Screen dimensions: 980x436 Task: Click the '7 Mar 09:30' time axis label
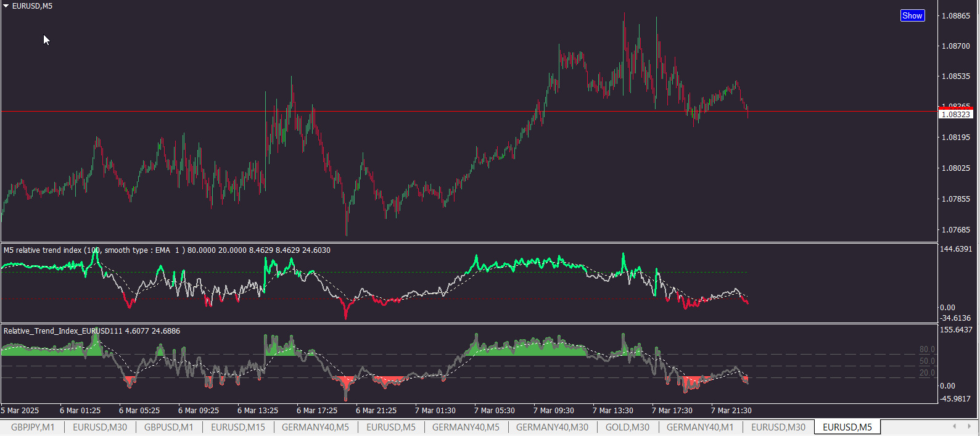point(554,411)
